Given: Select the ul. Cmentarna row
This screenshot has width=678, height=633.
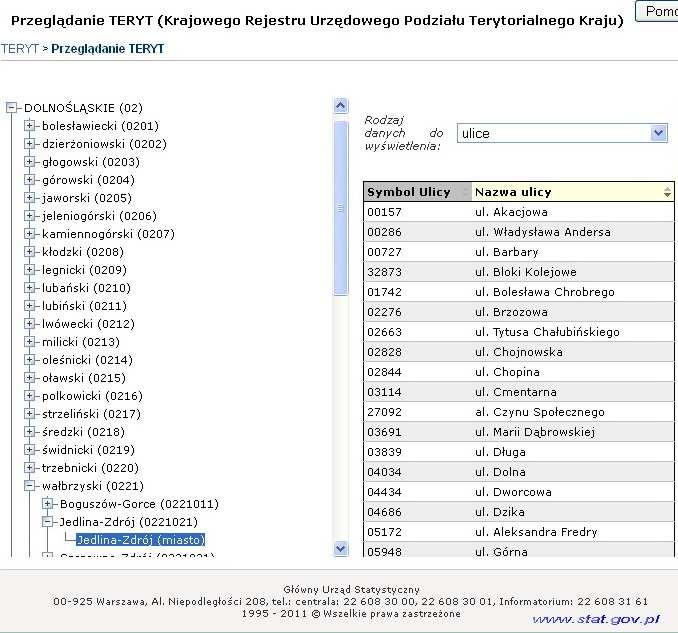Looking at the screenshot, I should pos(519,392).
